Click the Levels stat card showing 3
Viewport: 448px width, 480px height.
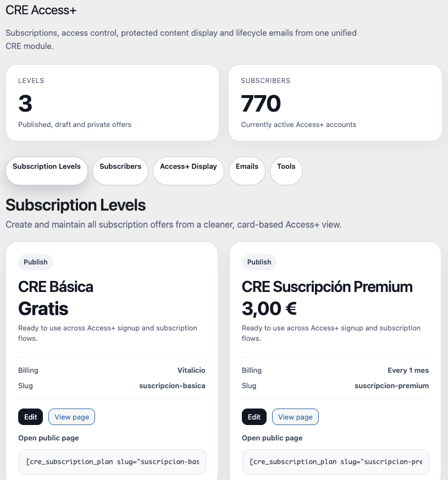pos(112,102)
